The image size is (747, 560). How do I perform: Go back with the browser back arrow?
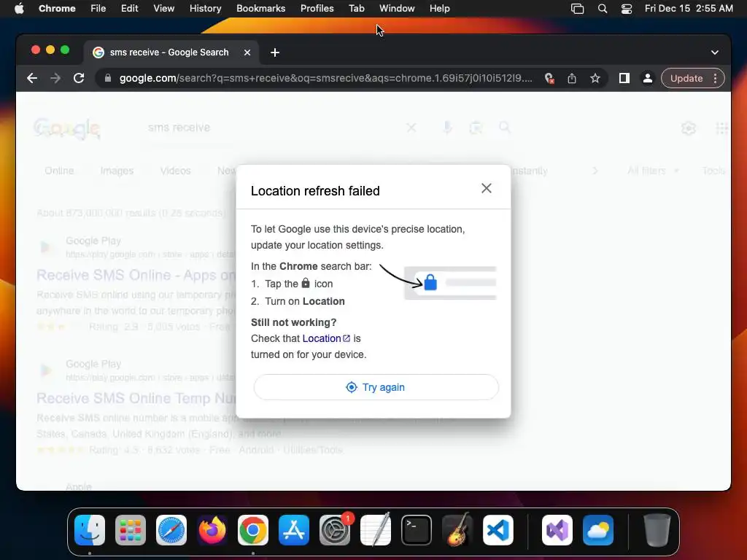(x=32, y=78)
